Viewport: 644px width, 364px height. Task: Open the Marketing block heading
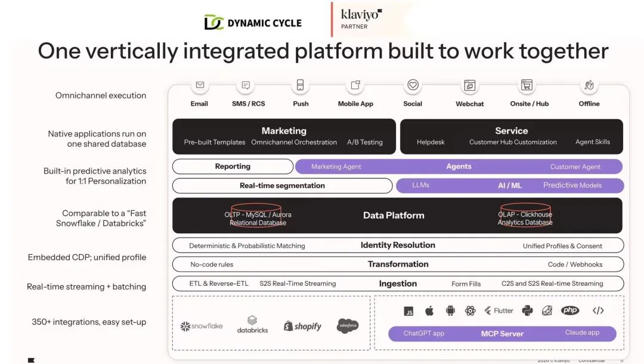point(284,131)
